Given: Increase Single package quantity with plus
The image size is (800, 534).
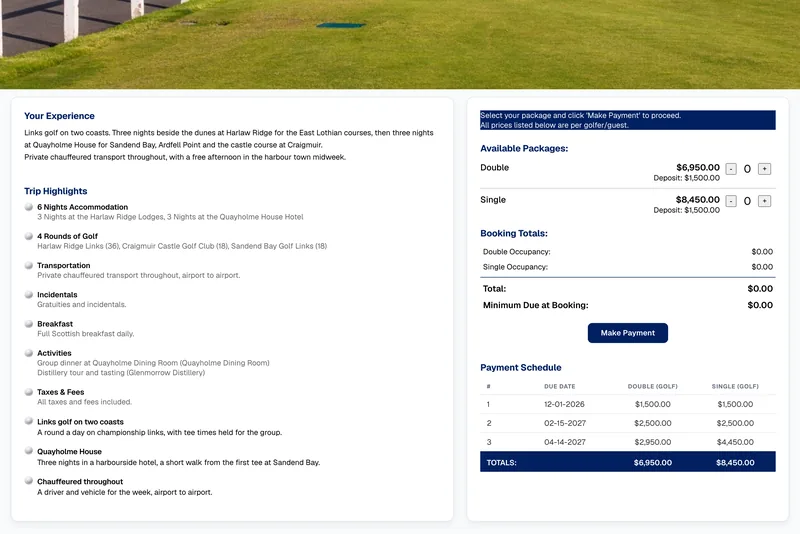Looking at the screenshot, I should (764, 201).
